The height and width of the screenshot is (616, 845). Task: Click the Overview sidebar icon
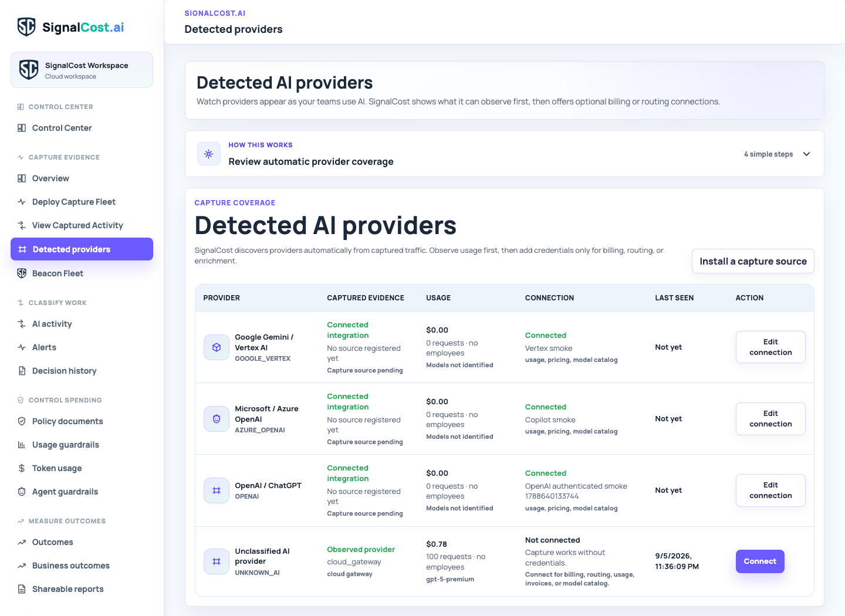22,178
